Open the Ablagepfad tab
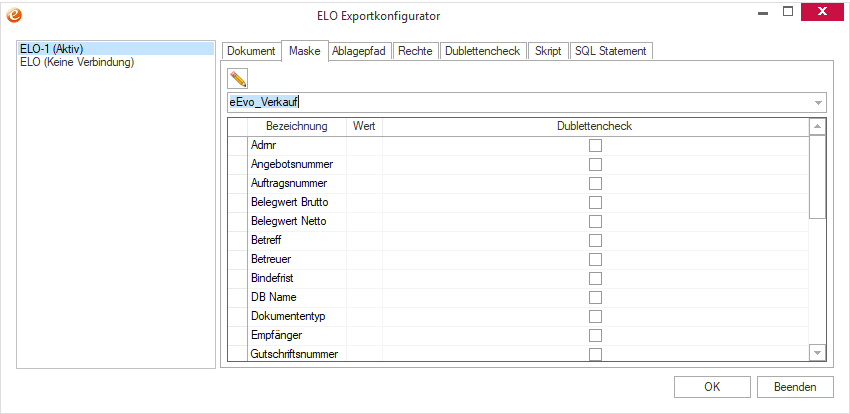The image size is (850, 414). pyautogui.click(x=360, y=51)
